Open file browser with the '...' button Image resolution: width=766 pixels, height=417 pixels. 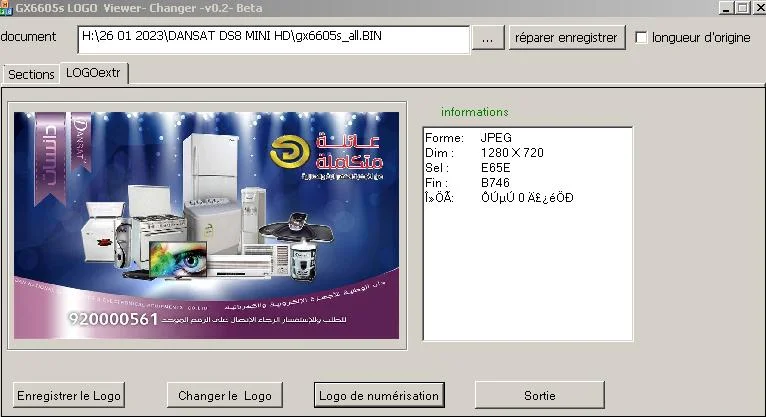click(x=488, y=38)
